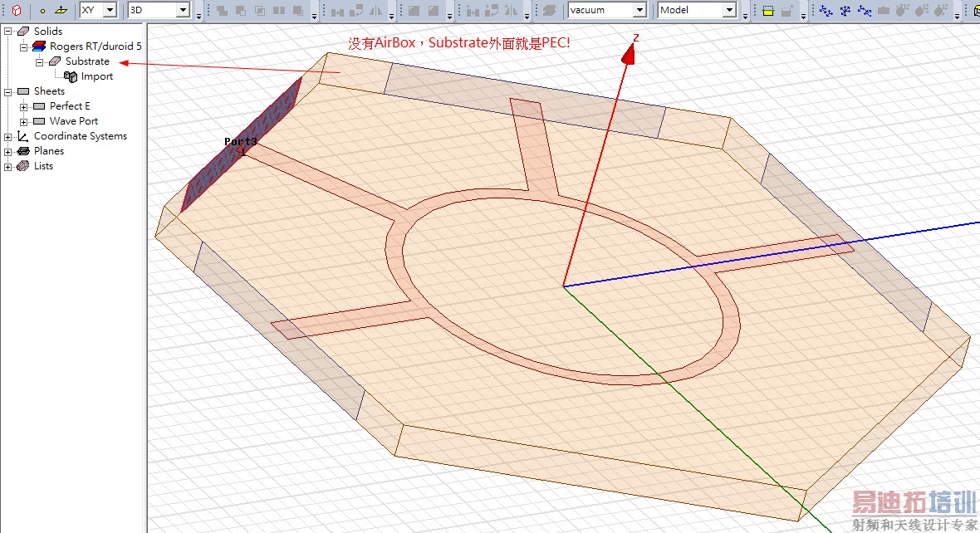Expand the Lists tree node
980x533 pixels.
pos(7,167)
